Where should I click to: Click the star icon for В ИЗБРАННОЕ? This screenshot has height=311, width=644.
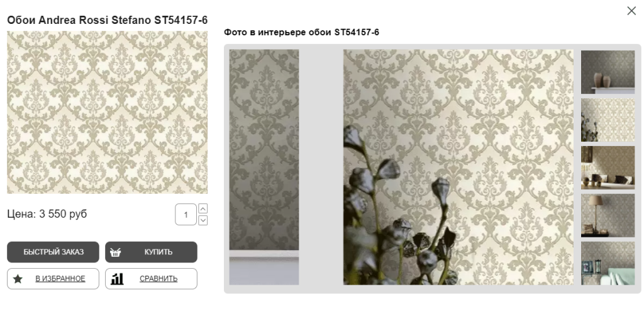18,279
